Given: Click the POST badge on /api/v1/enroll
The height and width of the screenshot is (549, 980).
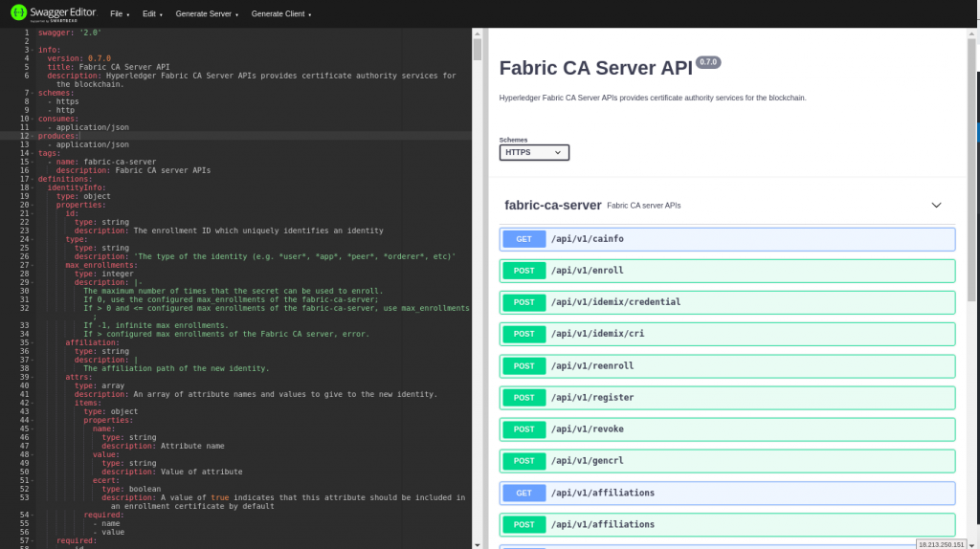Looking at the screenshot, I should (x=523, y=271).
